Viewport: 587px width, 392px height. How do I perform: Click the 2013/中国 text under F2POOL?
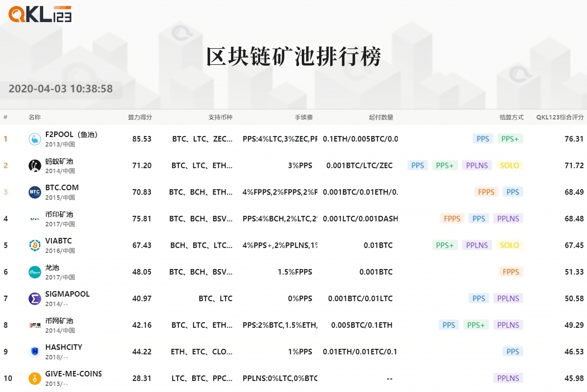60,144
